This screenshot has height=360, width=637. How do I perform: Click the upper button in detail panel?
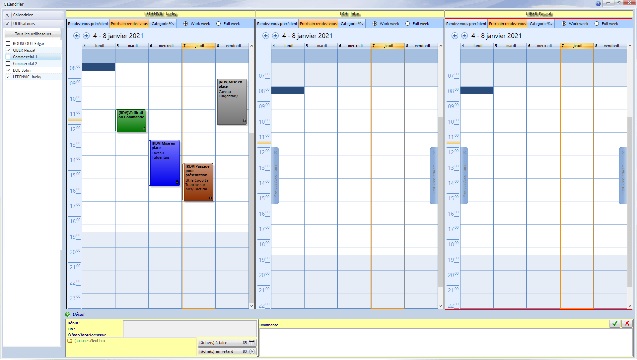pos(227,343)
